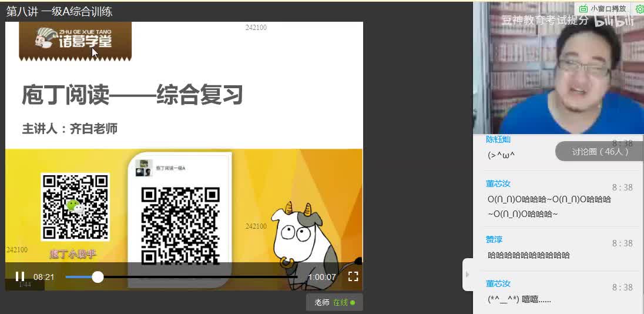Enter fullscreen mode for the video

point(353,276)
